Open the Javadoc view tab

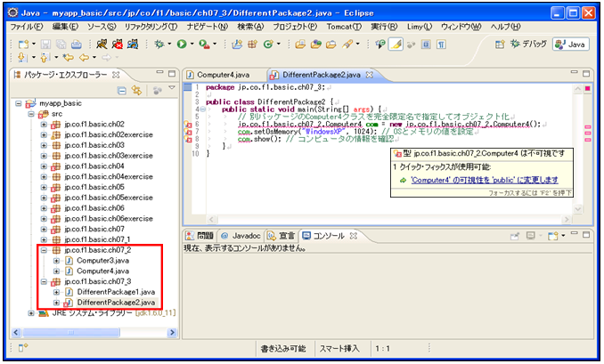[x=241, y=235]
